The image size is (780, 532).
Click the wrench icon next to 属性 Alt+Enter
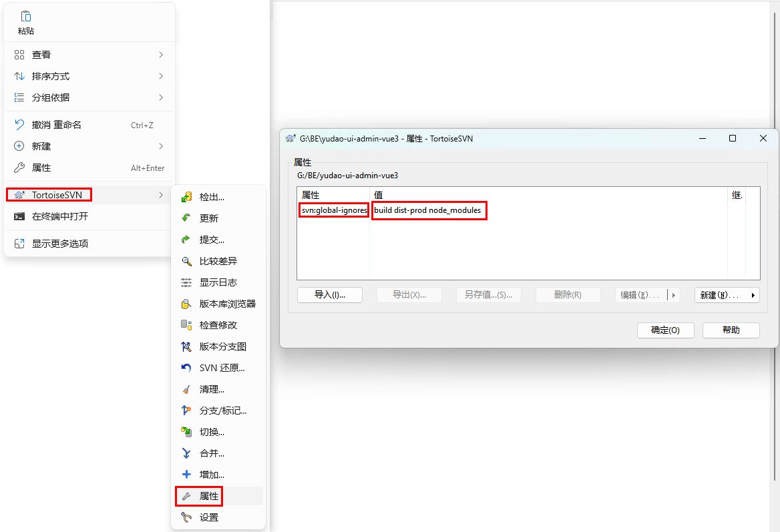[19, 168]
